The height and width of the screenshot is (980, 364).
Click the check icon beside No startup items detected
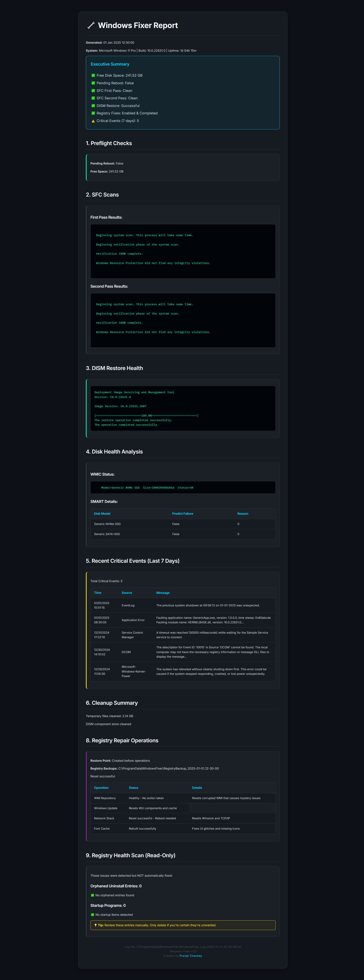92,915
